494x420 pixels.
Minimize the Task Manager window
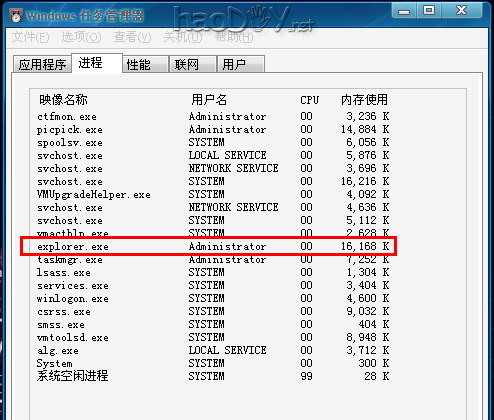(404, 11)
